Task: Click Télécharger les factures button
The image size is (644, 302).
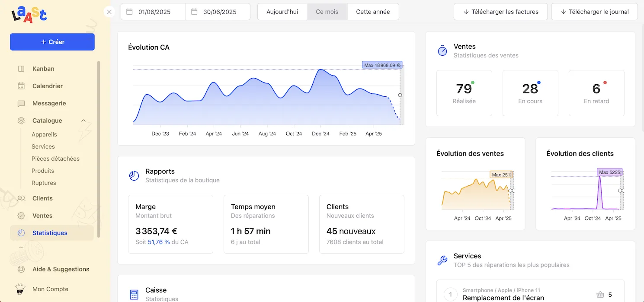Action: (500, 12)
